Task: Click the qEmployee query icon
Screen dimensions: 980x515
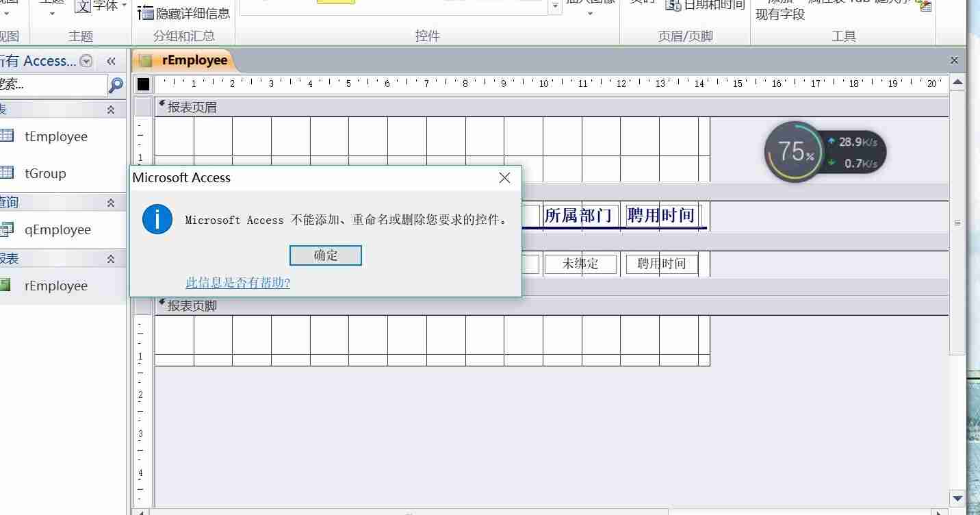Action: (6, 229)
